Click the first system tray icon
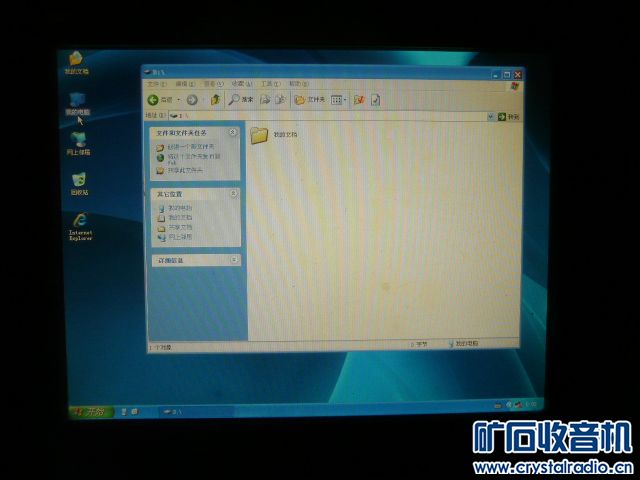Viewport: 640px width, 480px height. coord(498,405)
